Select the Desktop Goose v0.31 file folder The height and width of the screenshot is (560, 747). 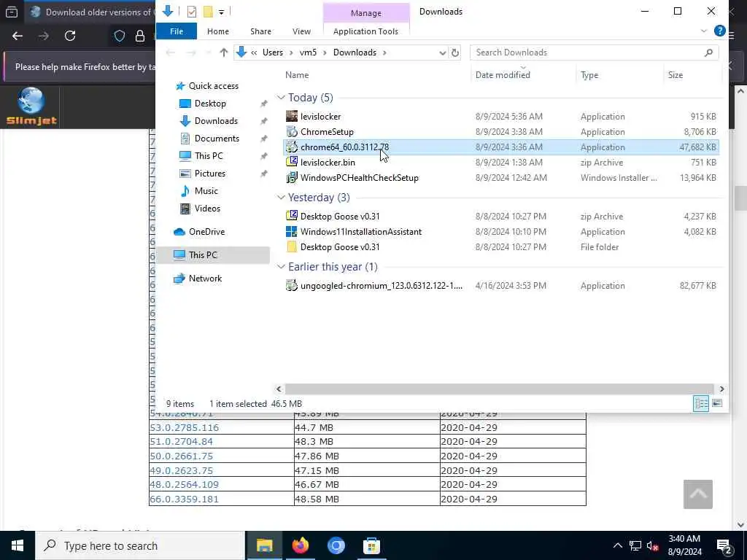point(340,246)
